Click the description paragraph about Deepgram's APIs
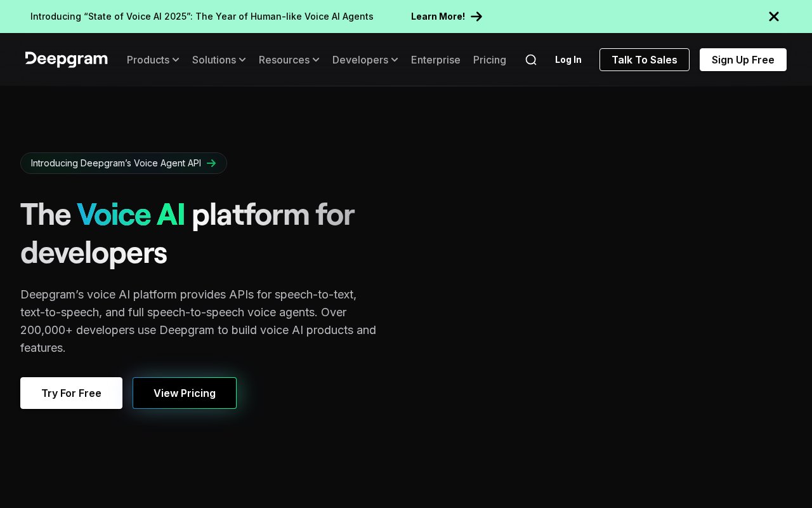 pyautogui.click(x=199, y=321)
